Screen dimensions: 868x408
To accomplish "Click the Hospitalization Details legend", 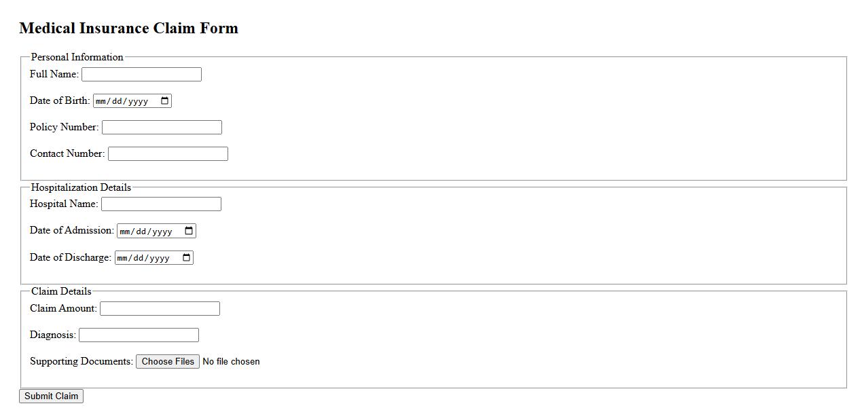I will [x=81, y=187].
